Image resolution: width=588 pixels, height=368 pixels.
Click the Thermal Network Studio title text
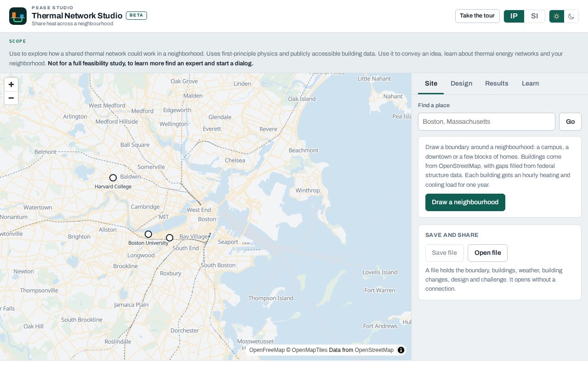(77, 16)
